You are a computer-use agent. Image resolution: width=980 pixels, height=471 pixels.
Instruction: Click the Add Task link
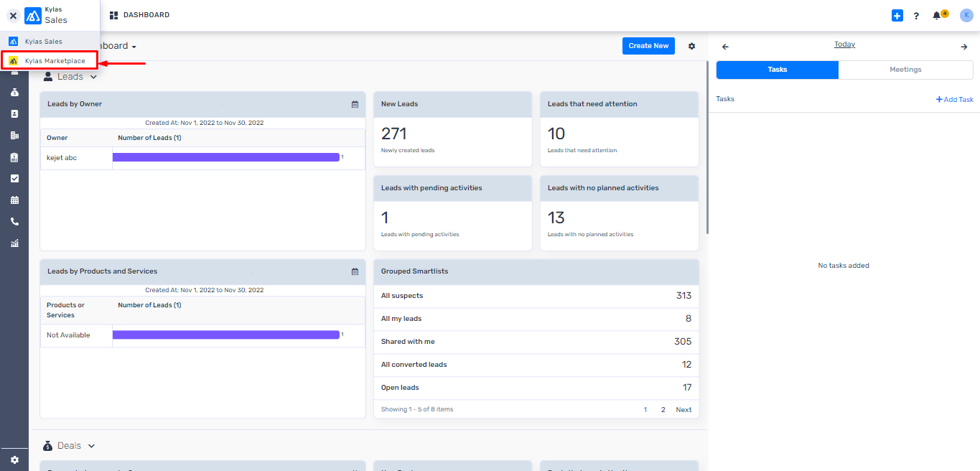pyautogui.click(x=954, y=100)
